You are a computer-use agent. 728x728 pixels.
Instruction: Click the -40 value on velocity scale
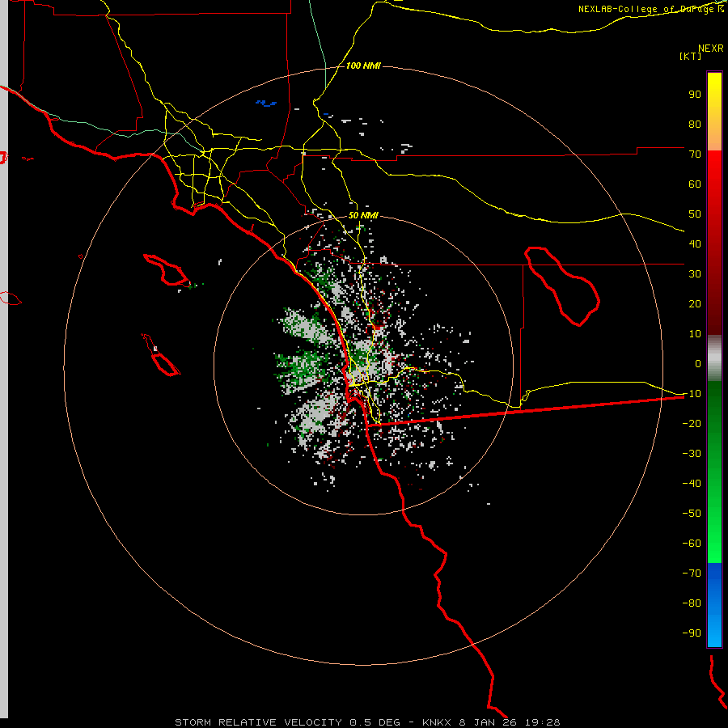coord(692,484)
